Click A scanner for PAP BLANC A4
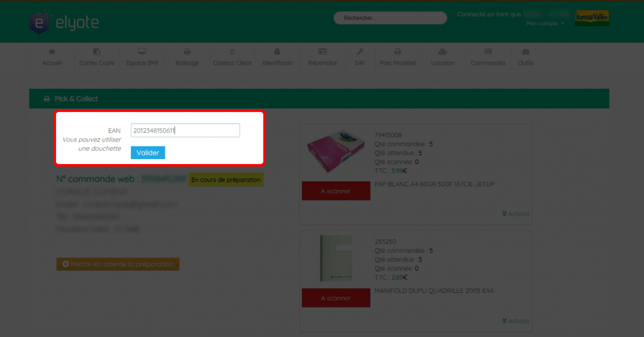This screenshot has width=644, height=337. pos(336,191)
